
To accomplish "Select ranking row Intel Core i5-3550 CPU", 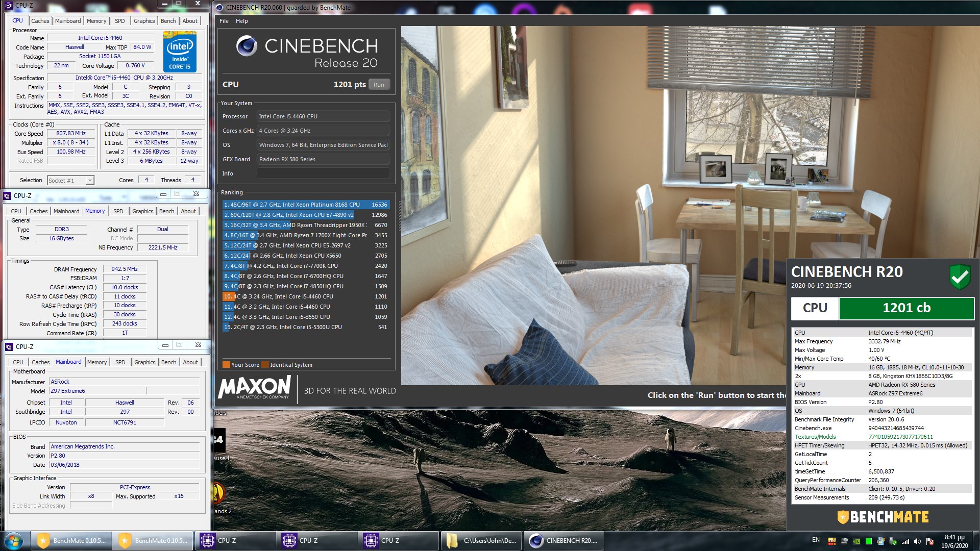I will coord(306,317).
